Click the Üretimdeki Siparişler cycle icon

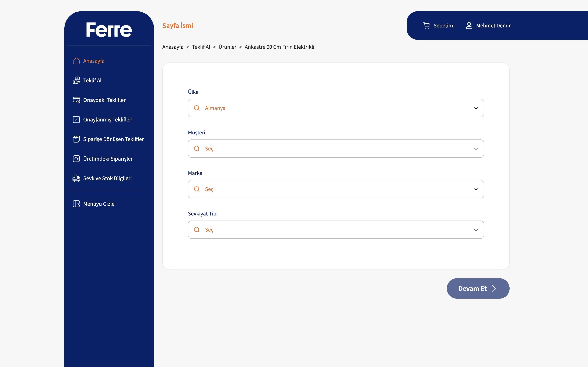point(76,159)
